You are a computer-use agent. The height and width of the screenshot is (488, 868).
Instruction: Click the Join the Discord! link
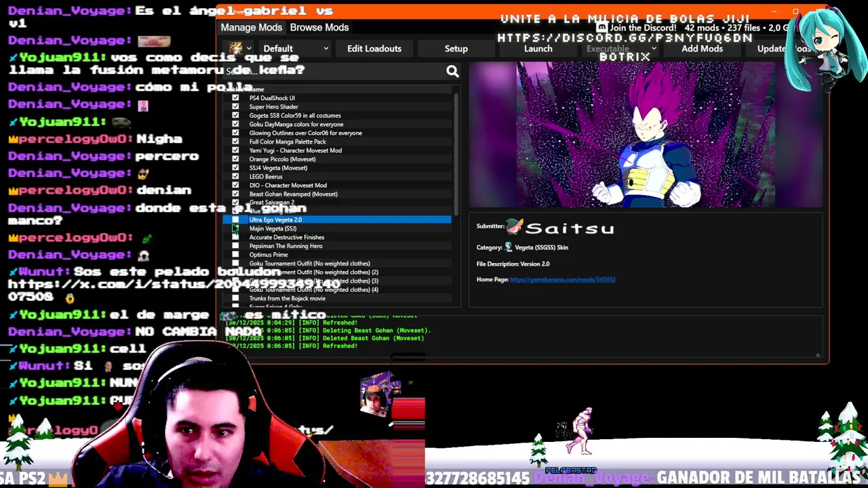coord(642,28)
